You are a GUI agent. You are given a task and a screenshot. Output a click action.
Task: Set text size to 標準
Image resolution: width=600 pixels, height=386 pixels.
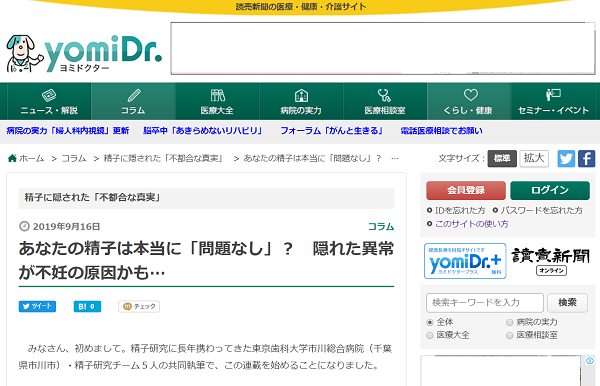point(502,158)
